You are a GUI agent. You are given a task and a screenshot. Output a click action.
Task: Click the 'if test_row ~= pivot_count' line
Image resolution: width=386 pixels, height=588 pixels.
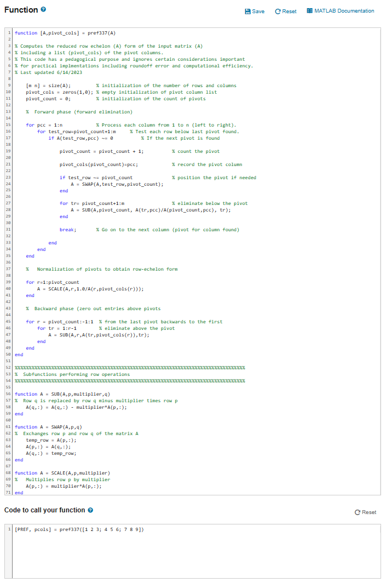coord(96,178)
